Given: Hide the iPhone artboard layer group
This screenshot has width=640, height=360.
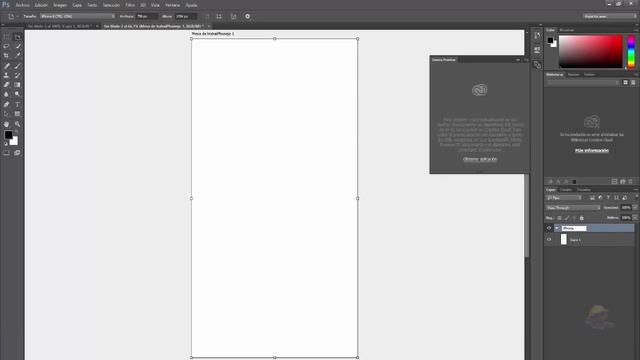Looking at the screenshot, I should click(x=549, y=228).
